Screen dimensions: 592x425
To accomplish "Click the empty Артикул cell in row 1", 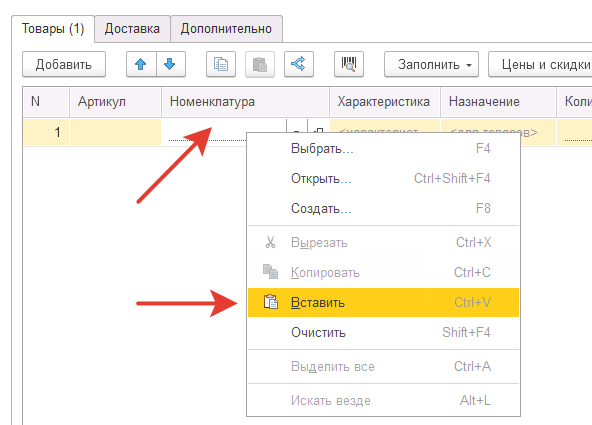I will pos(115,132).
